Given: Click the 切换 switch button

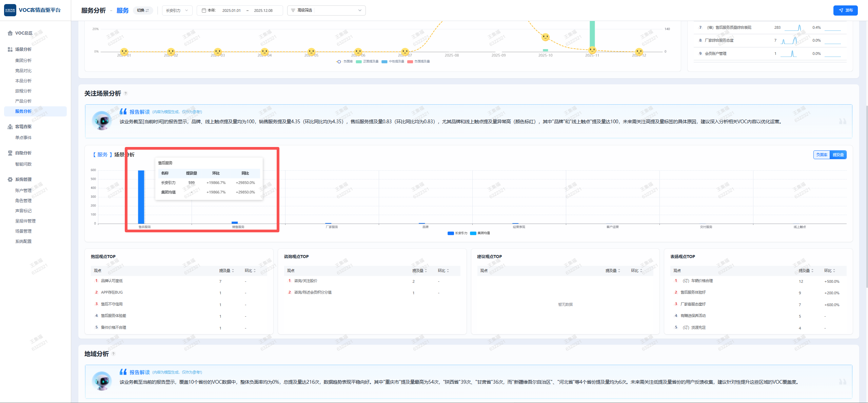Looking at the screenshot, I should (143, 10).
